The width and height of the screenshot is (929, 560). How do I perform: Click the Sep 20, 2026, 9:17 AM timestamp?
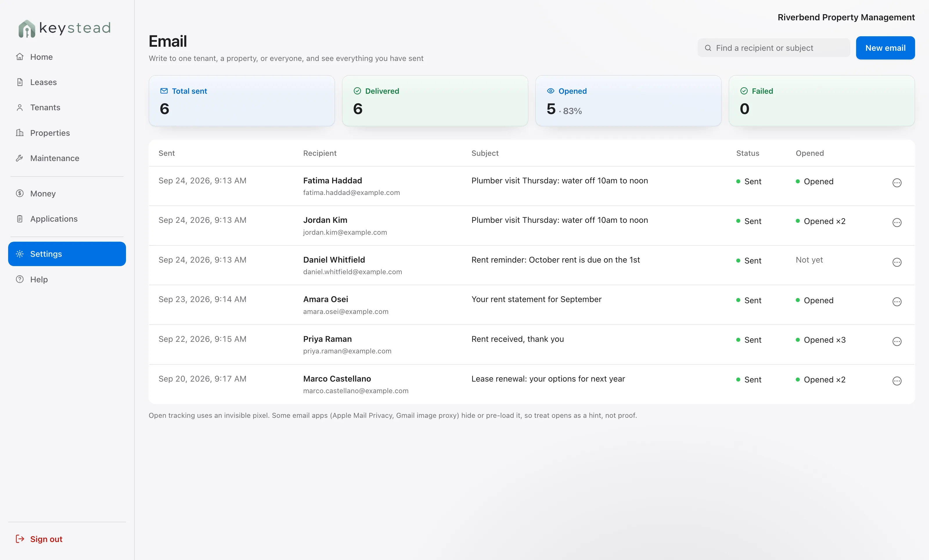[x=202, y=378]
